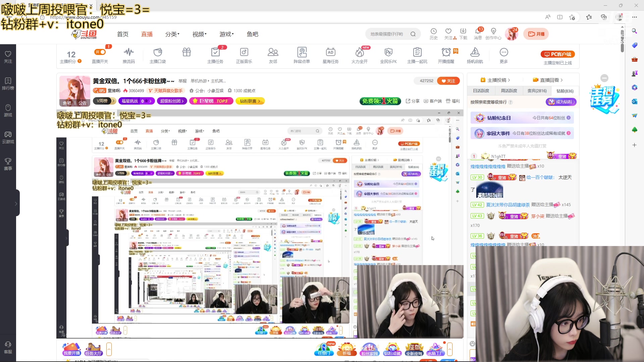Image resolution: width=644 pixels, height=362 pixels.
Task: Open the 正版音乐 licensed music feature
Action: (x=244, y=55)
